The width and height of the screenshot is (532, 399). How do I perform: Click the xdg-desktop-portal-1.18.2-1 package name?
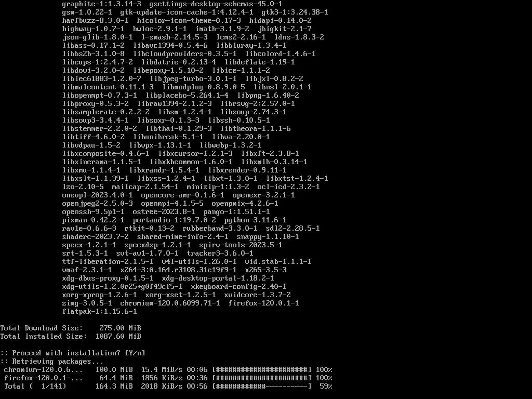(x=218, y=278)
